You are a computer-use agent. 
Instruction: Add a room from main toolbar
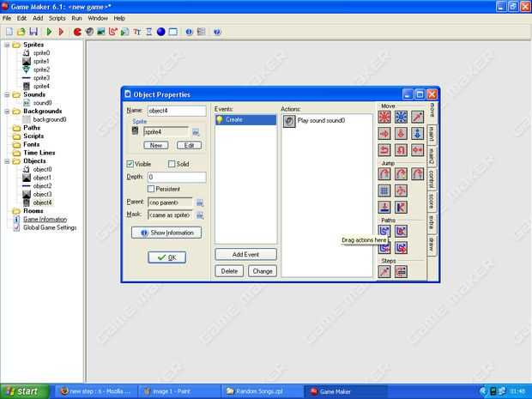173,32
